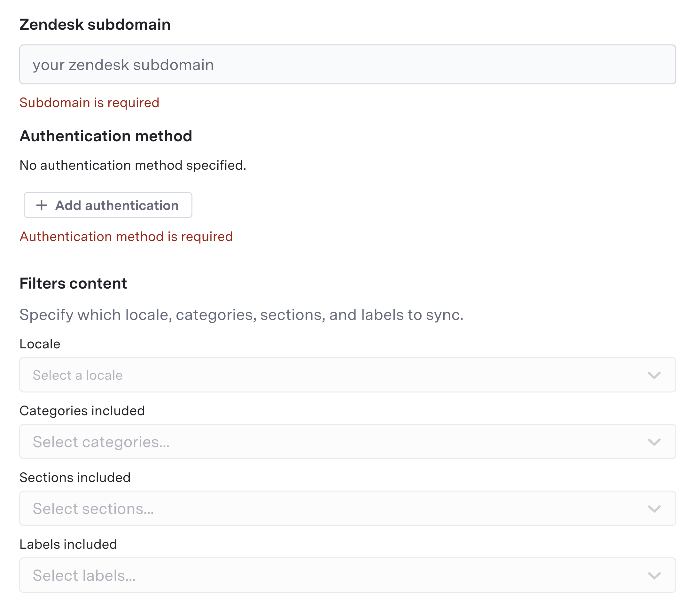Screen dimensions: 700x613
Task: Click the Authentication method is required error
Action: click(x=126, y=237)
